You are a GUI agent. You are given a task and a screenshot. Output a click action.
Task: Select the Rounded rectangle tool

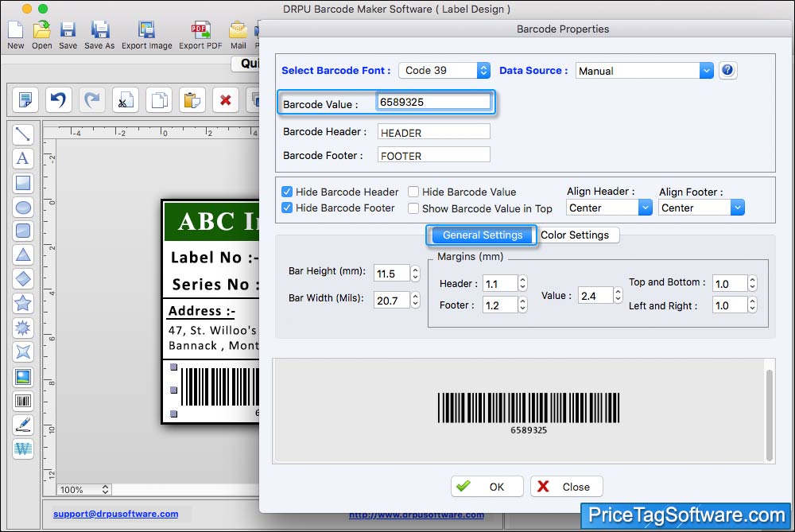(x=23, y=231)
